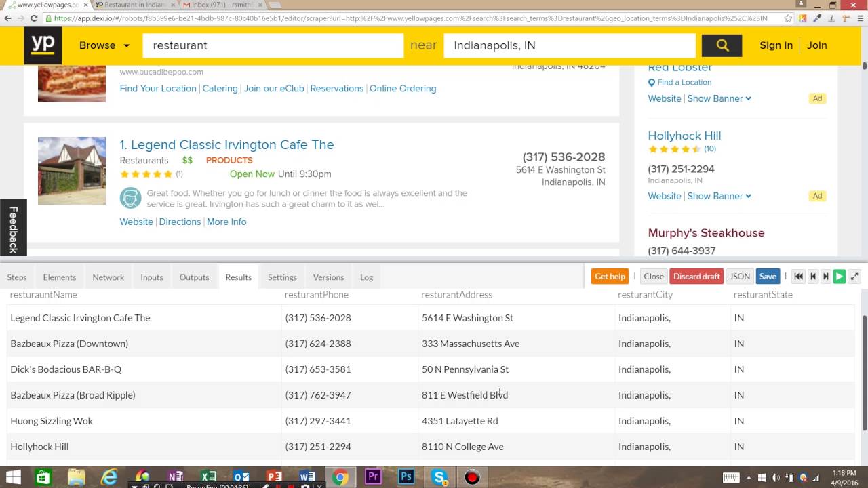Screen dimensions: 868x488
Task: Click the Sign In link
Action: [776, 45]
